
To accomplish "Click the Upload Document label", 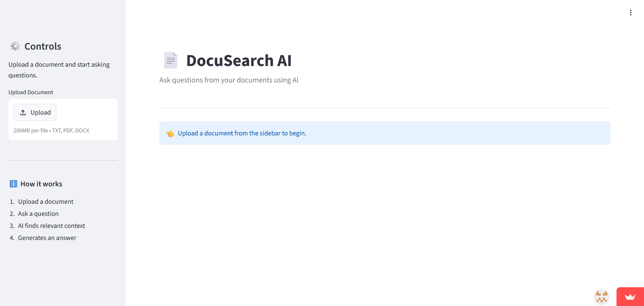I will click(x=31, y=92).
